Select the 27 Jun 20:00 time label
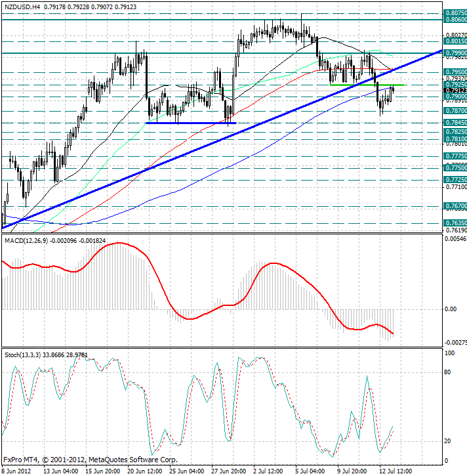 coord(229,471)
